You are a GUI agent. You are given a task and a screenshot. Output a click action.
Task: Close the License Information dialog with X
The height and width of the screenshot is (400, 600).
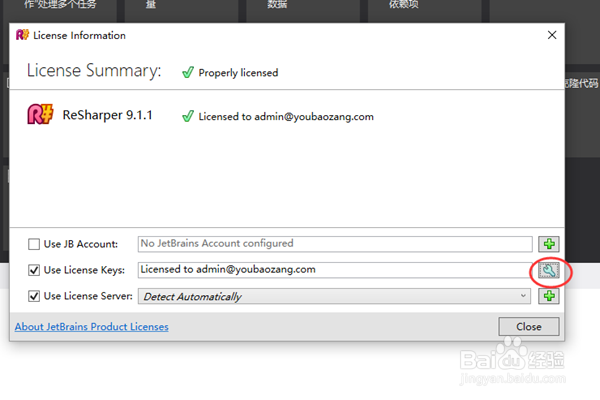[x=552, y=35]
